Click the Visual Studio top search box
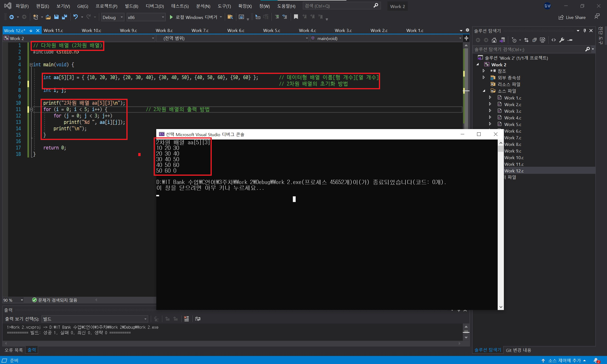The width and height of the screenshot is (607, 364). click(x=339, y=6)
